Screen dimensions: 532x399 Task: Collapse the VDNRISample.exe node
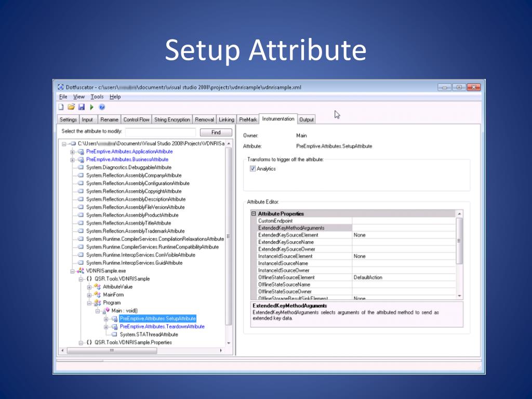click(72, 271)
